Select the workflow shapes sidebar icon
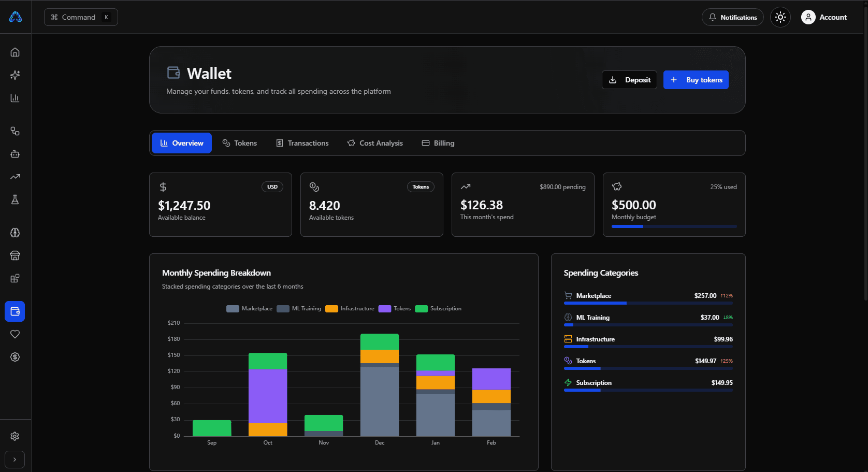868x472 pixels. pos(15,131)
